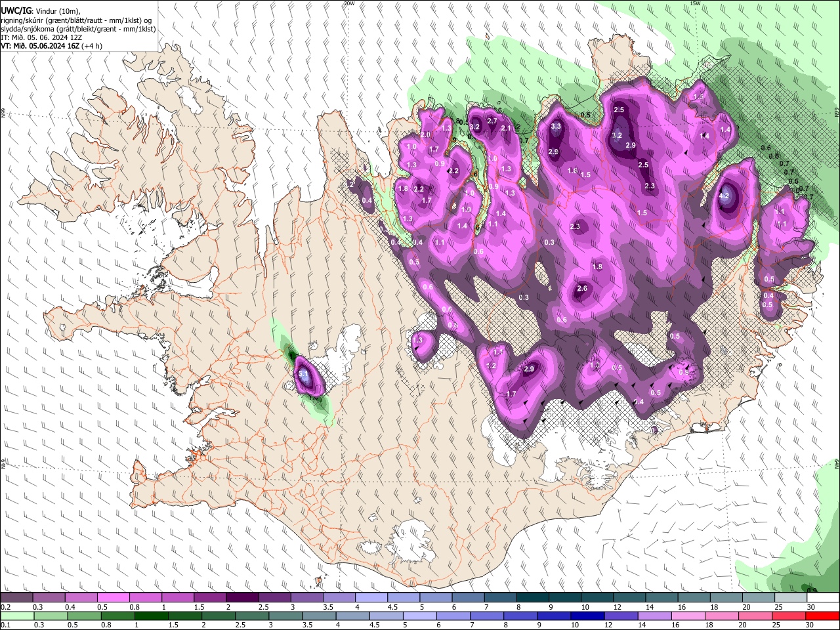Click the 3.3 precipitation value on the map

click(556, 126)
